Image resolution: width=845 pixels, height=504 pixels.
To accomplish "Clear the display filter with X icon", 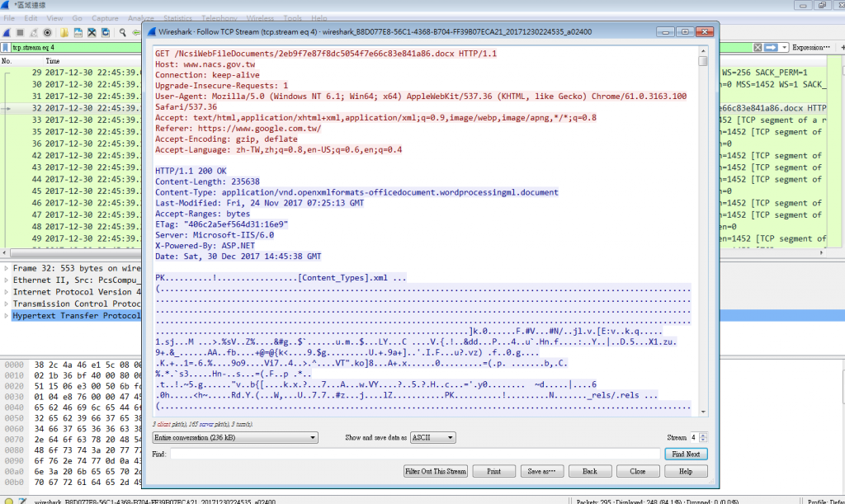I will [x=758, y=47].
